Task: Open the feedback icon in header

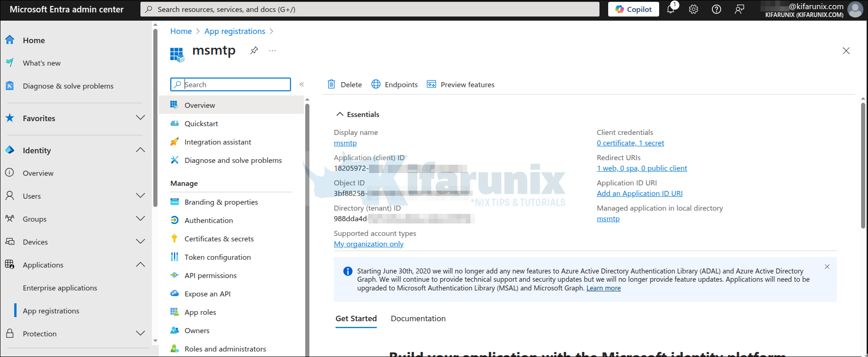Action: (739, 9)
